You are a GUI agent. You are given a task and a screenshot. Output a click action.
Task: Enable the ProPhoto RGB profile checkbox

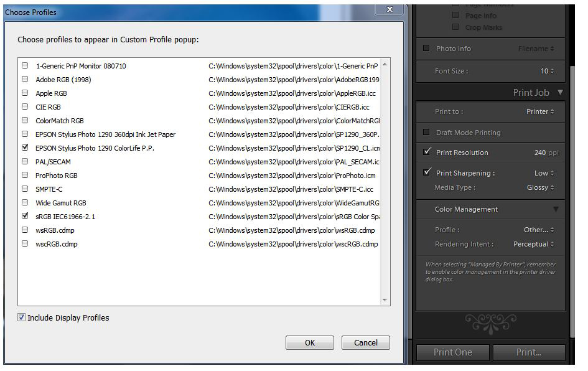coord(25,176)
